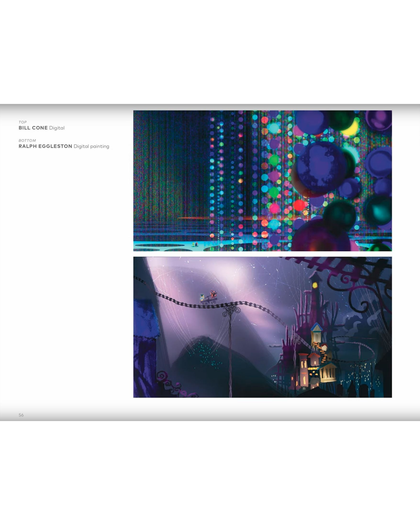Select the BILL CONE artist name
Screen dimensions: 420x525
[x=33, y=128]
